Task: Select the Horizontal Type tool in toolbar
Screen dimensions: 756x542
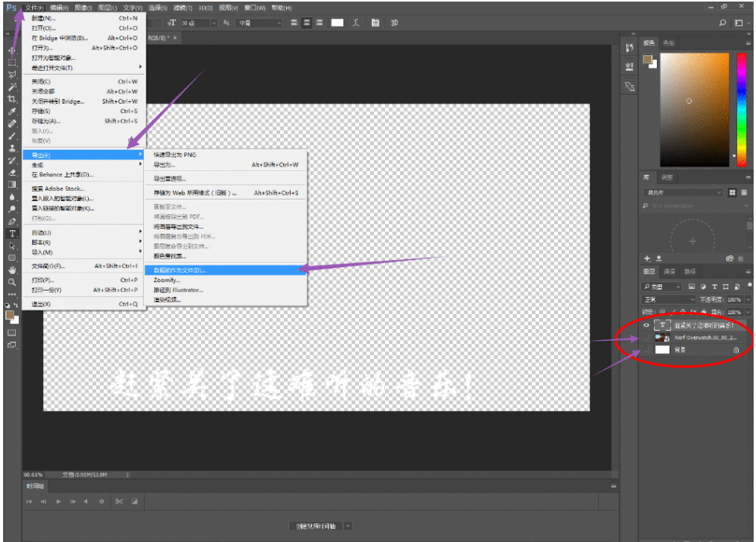Action: [12, 233]
